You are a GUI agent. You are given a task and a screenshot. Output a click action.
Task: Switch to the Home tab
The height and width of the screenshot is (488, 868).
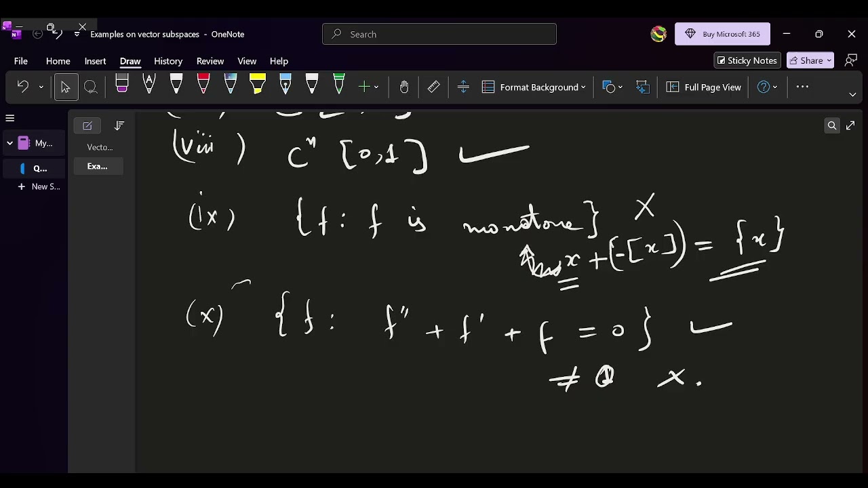58,61
